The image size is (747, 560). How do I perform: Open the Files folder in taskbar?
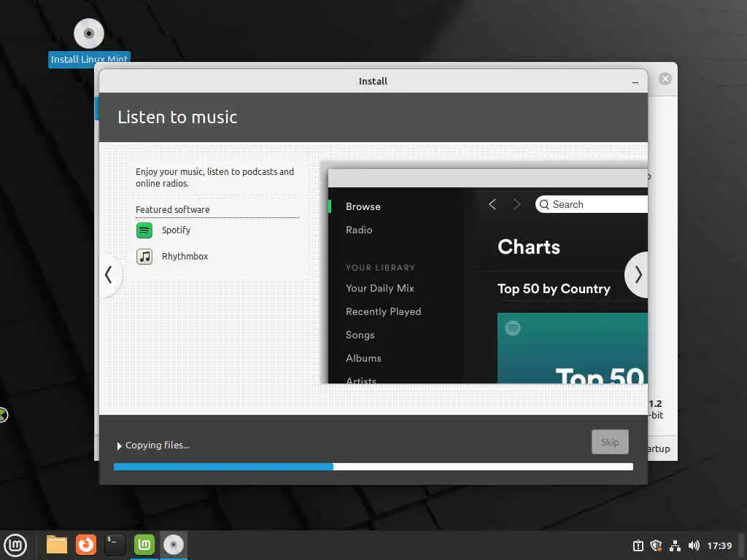coord(57,545)
